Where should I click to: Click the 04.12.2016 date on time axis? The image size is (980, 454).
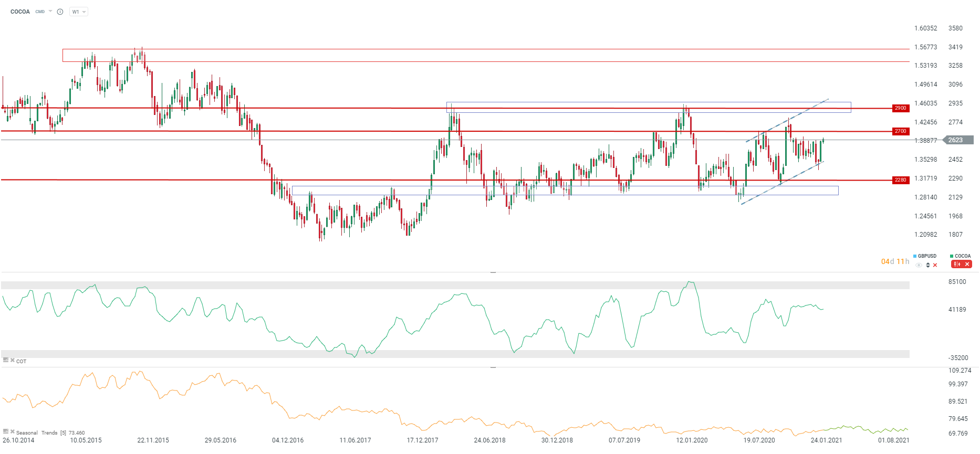click(x=288, y=440)
